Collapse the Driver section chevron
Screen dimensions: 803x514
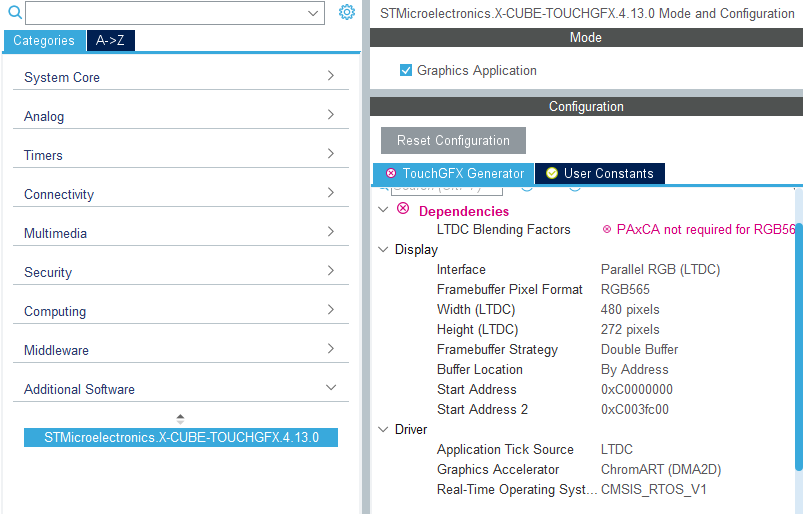pyautogui.click(x=383, y=429)
